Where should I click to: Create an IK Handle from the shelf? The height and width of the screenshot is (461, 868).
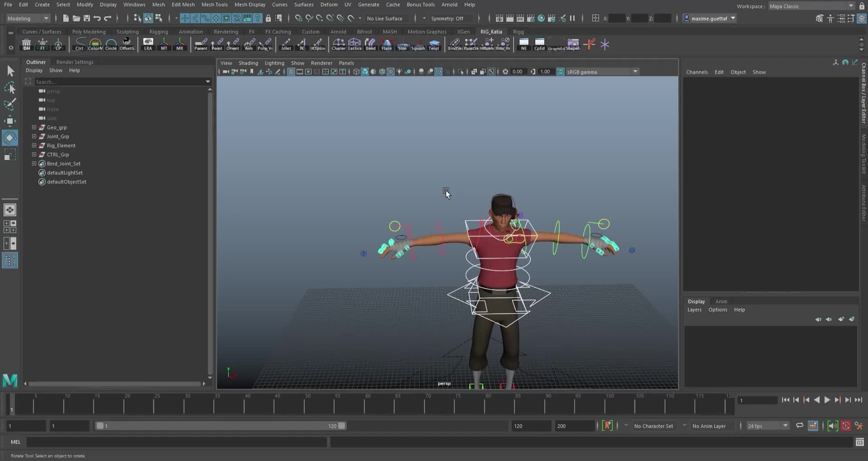click(301, 44)
